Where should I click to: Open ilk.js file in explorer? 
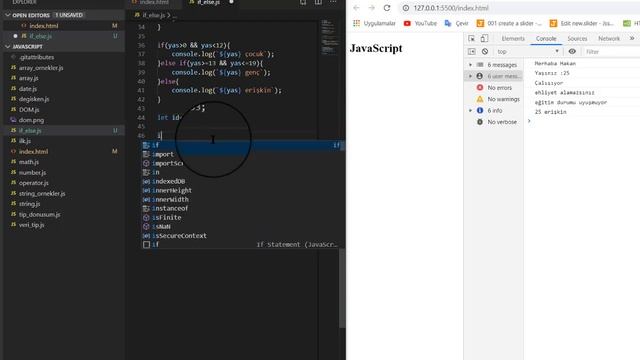tap(25, 141)
